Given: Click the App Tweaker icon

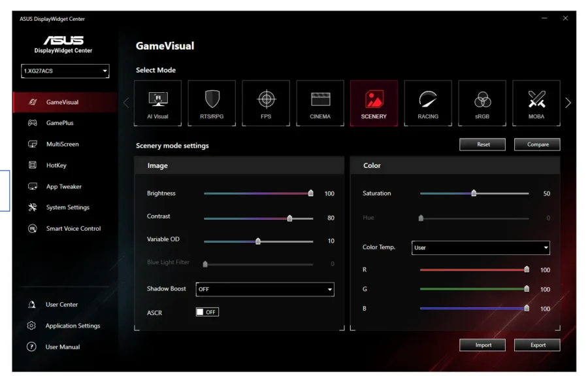Looking at the screenshot, I should (x=33, y=186).
